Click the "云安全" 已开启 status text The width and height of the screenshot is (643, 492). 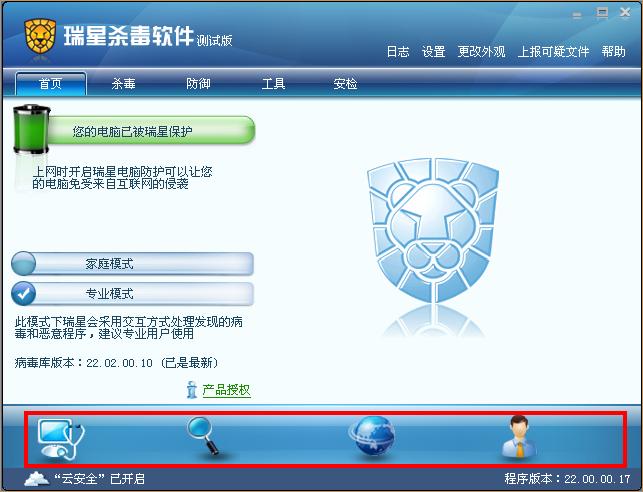pyautogui.click(x=100, y=479)
